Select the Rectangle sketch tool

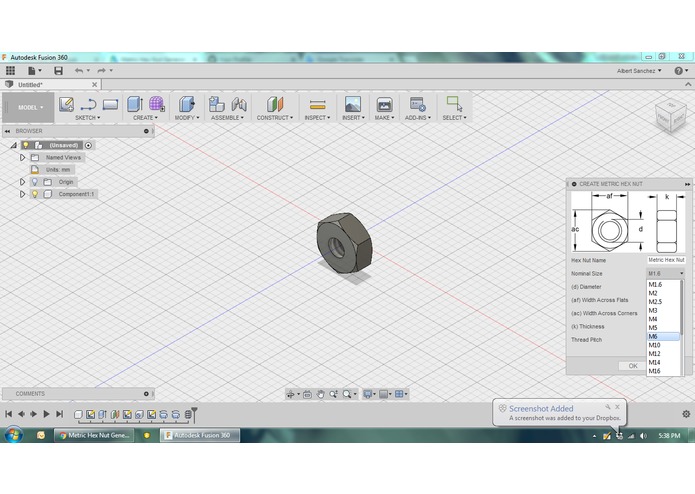pos(110,105)
